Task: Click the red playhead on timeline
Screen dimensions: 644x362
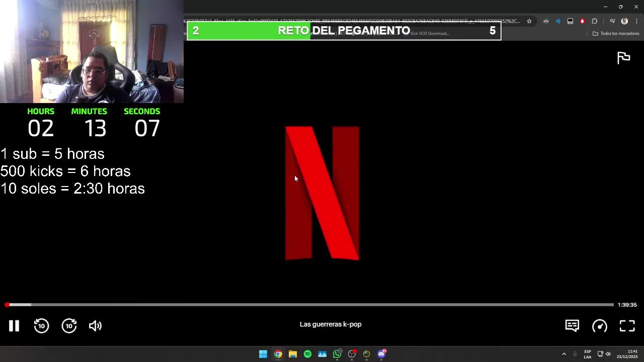Action: point(7,305)
